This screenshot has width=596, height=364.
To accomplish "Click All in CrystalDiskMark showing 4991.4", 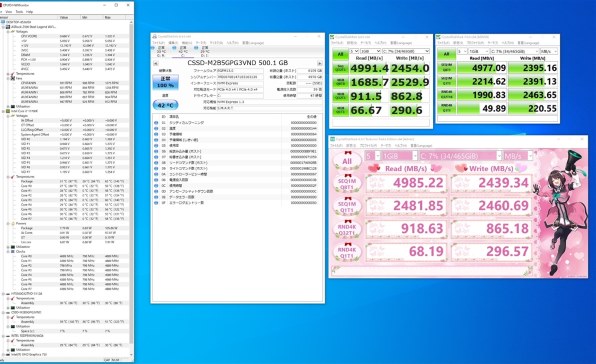I will tap(340, 54).
